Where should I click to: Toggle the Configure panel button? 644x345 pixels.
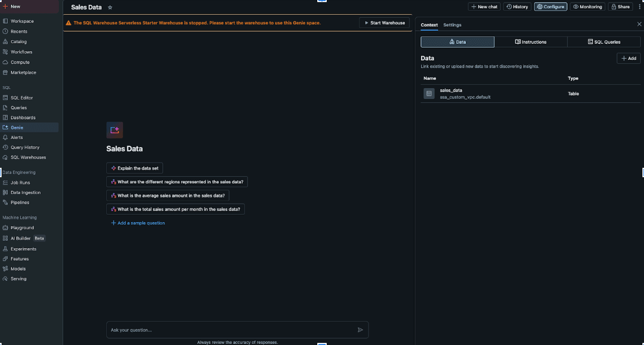551,7
